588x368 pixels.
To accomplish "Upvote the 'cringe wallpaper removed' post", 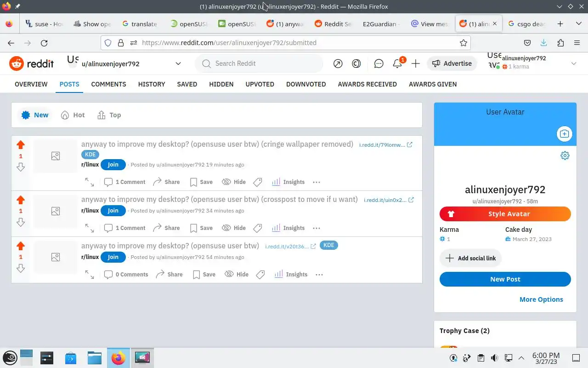I will click(x=21, y=145).
